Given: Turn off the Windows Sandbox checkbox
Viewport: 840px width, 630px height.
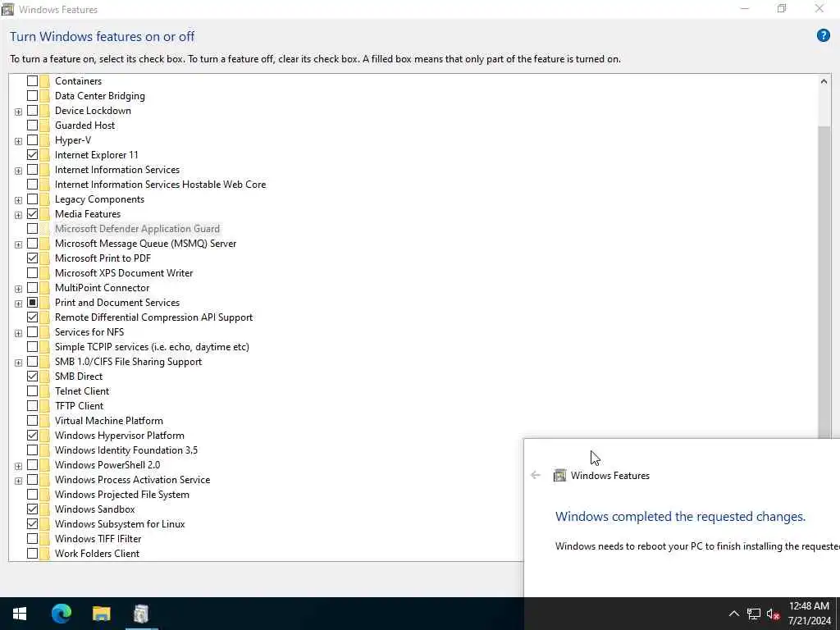Looking at the screenshot, I should coord(32,509).
